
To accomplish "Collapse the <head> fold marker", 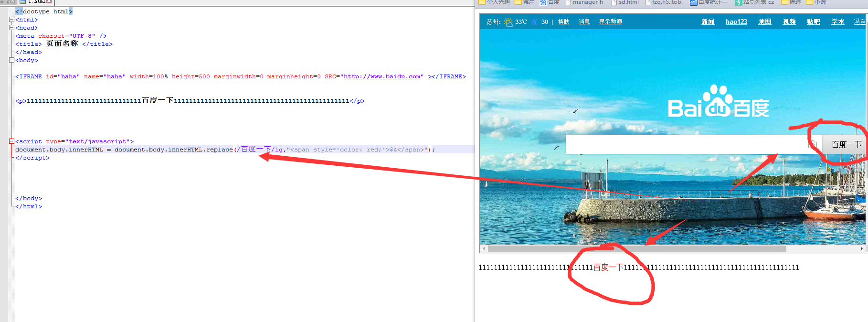I will pyautogui.click(x=11, y=28).
